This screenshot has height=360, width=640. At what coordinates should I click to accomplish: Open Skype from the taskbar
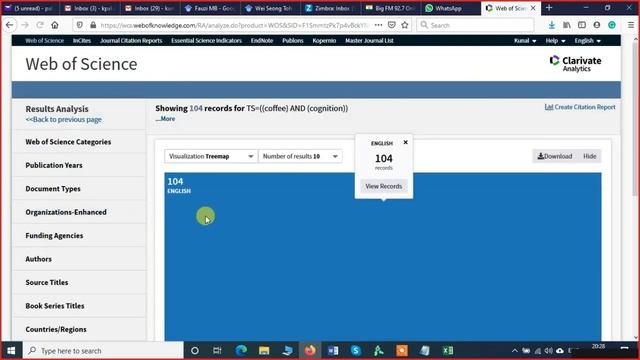[356, 350]
